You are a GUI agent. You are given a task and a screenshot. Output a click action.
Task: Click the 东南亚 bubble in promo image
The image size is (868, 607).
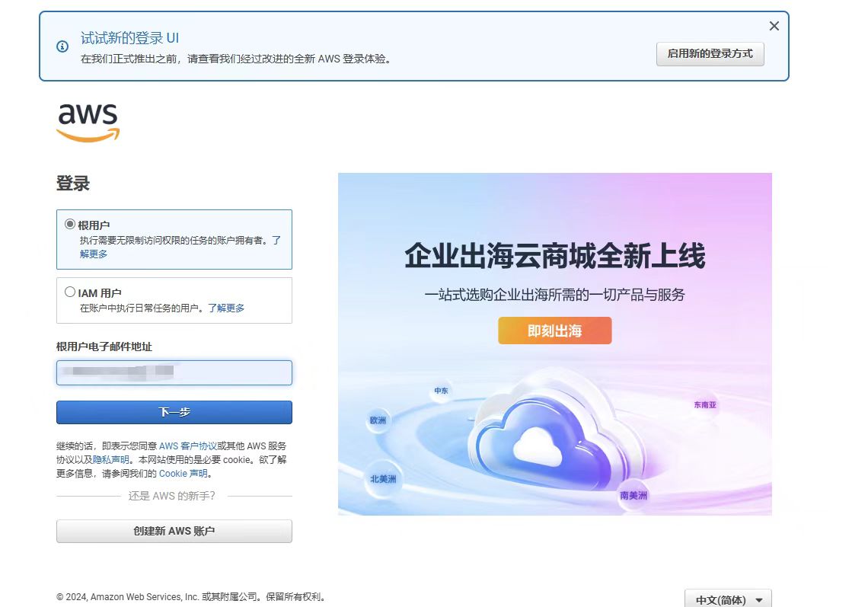click(x=705, y=405)
